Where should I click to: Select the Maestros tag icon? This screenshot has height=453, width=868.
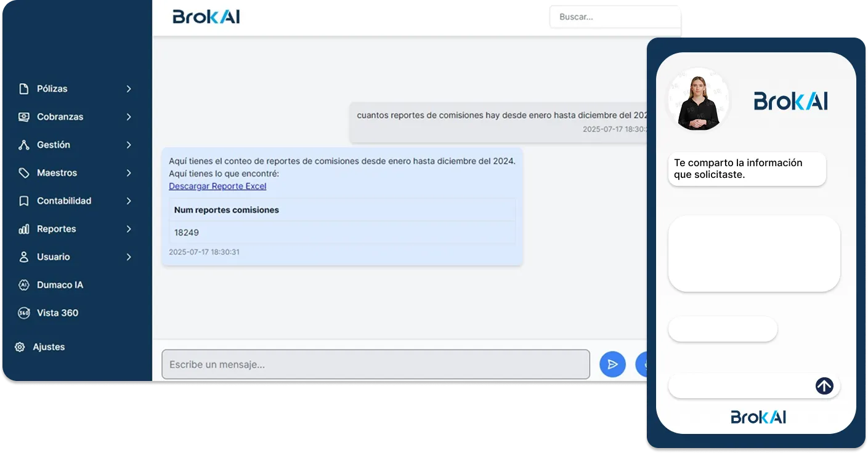(23, 173)
